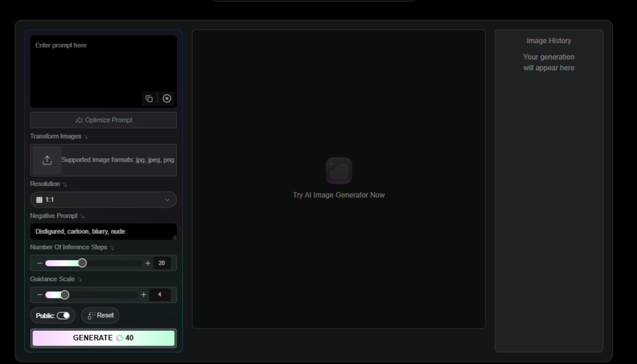This screenshot has height=364, width=637.
Task: Click the Try AI Image Generator Now text
Action: [x=339, y=195]
